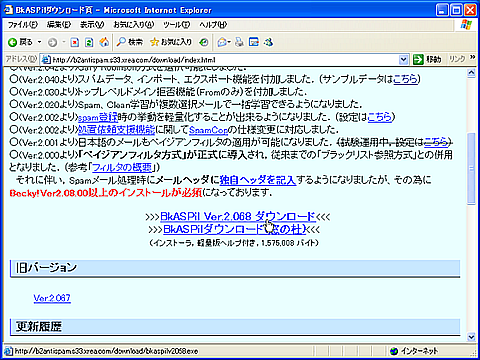480x360 pixels.
Task: Open Mail button dropdown arrow
Action: click(x=229, y=42)
